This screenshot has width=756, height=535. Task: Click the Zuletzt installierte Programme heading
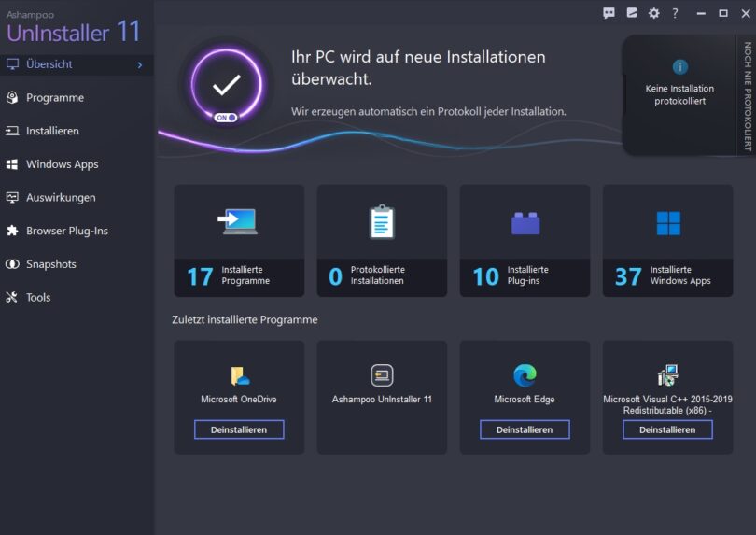click(245, 320)
